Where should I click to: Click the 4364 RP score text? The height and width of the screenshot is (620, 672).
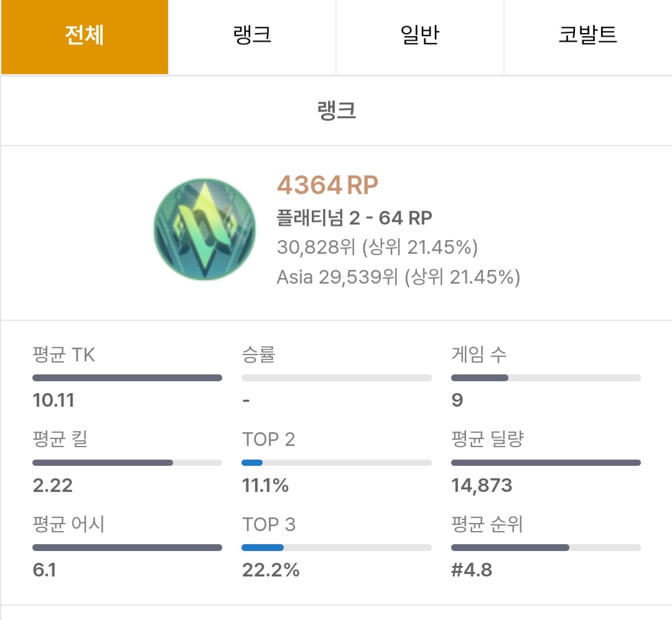click(x=327, y=185)
